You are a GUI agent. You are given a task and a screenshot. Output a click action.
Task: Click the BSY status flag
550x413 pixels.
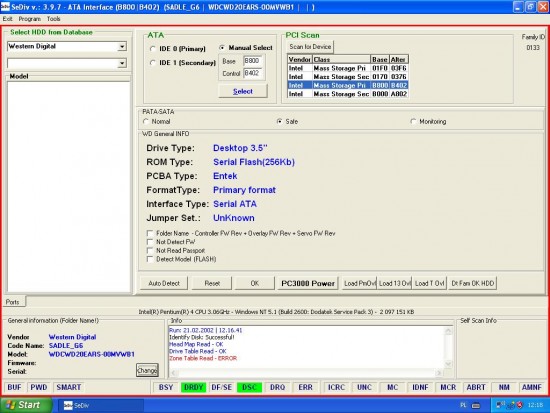click(166, 387)
